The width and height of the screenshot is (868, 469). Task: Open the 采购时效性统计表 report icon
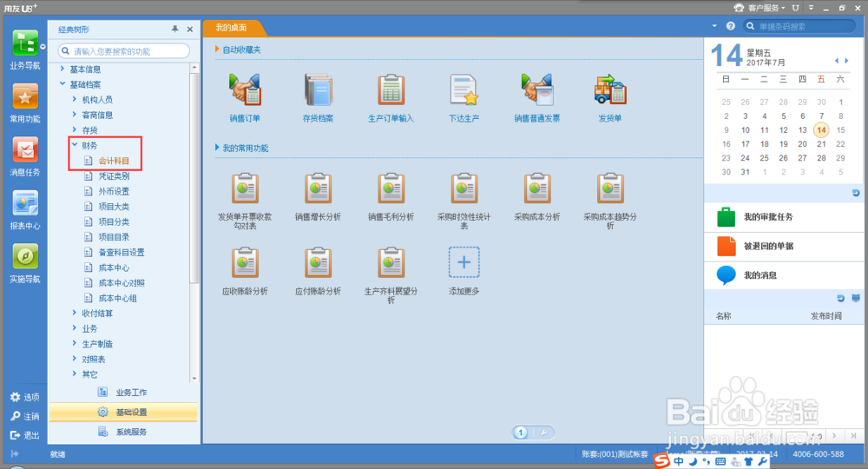click(464, 188)
